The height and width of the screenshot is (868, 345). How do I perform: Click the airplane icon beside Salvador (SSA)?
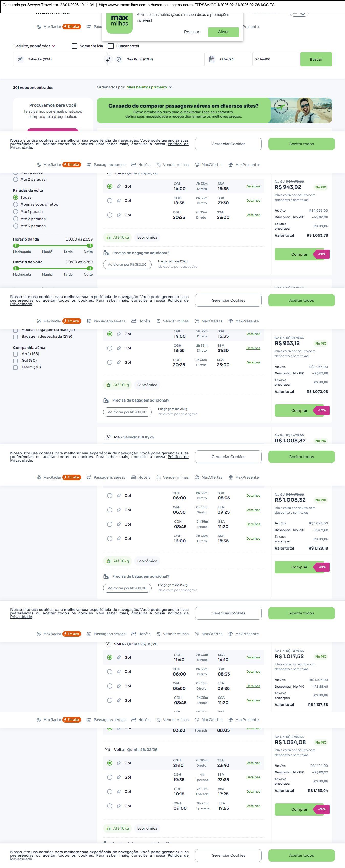(20, 59)
